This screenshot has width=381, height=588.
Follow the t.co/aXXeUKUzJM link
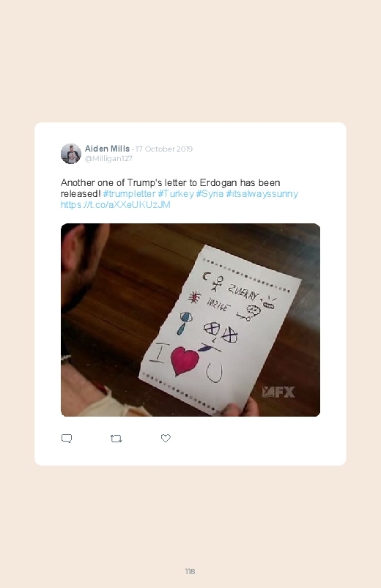(116, 205)
